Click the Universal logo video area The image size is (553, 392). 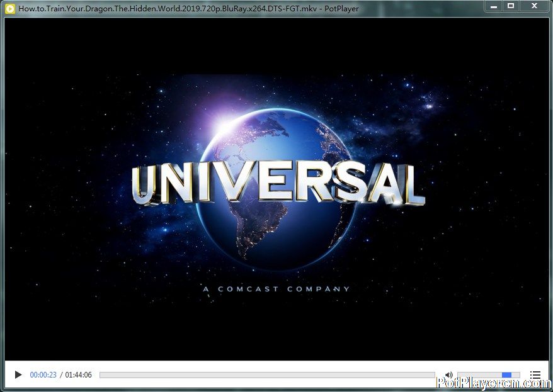pos(276,189)
